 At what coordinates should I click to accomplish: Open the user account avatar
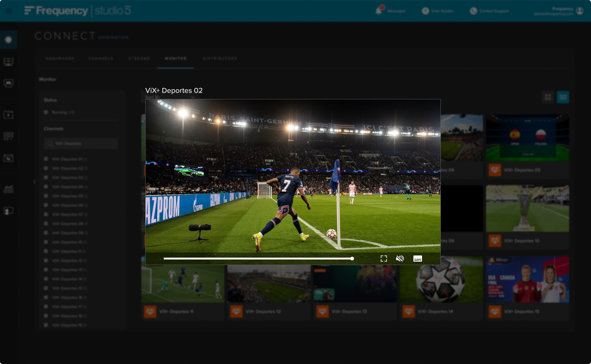coord(580,11)
